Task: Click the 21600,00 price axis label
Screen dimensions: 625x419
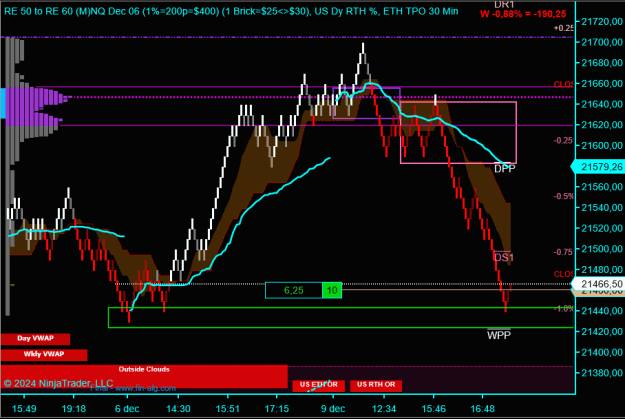Action: pyautogui.click(x=602, y=146)
